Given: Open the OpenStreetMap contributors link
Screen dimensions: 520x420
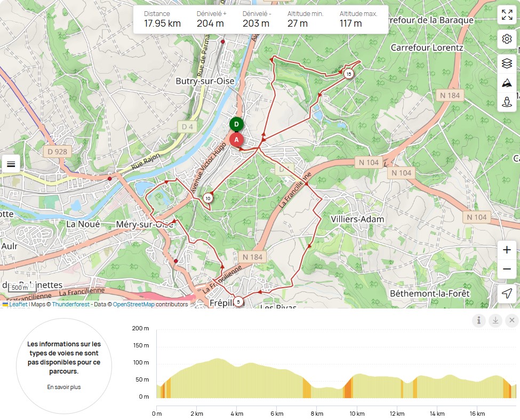Looking at the screenshot, I should (x=133, y=304).
